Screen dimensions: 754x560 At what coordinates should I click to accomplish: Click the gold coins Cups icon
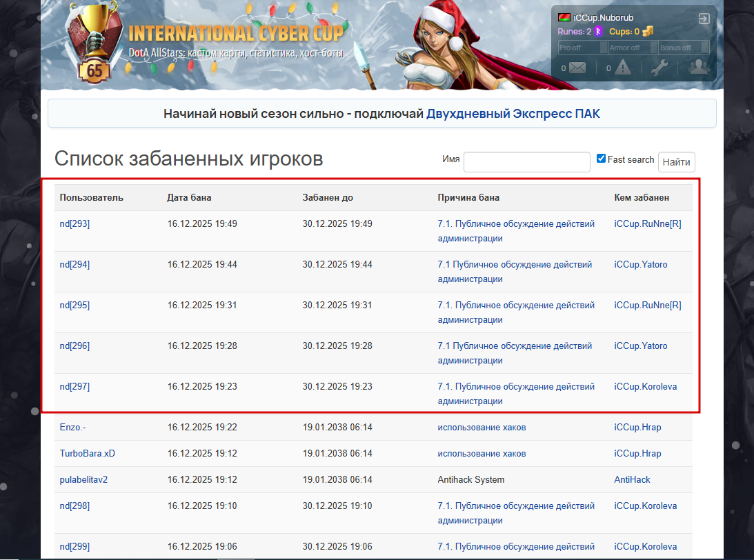[648, 32]
